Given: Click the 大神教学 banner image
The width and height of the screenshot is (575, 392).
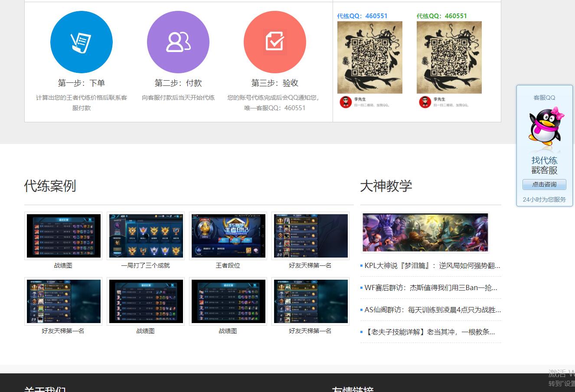Looking at the screenshot, I should (x=425, y=232).
